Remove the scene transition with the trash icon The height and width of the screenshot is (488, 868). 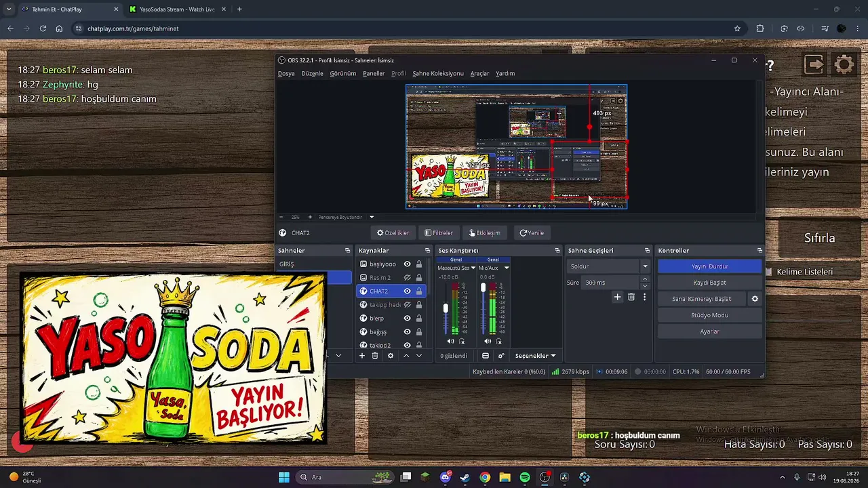pos(631,297)
